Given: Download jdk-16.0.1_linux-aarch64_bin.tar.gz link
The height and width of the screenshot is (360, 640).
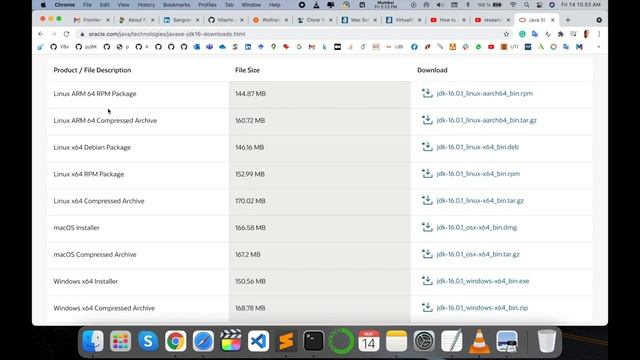Looking at the screenshot, I should pyautogui.click(x=487, y=120).
